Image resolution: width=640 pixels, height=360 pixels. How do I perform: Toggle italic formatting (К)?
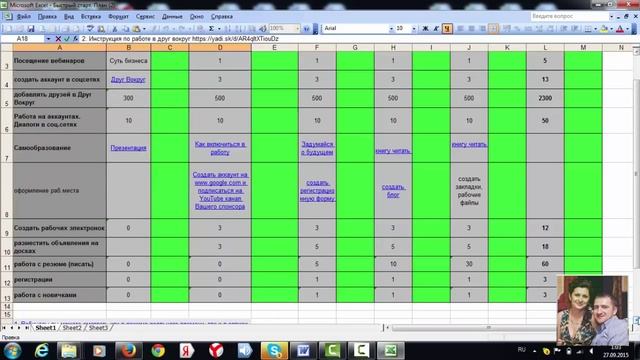(436, 29)
